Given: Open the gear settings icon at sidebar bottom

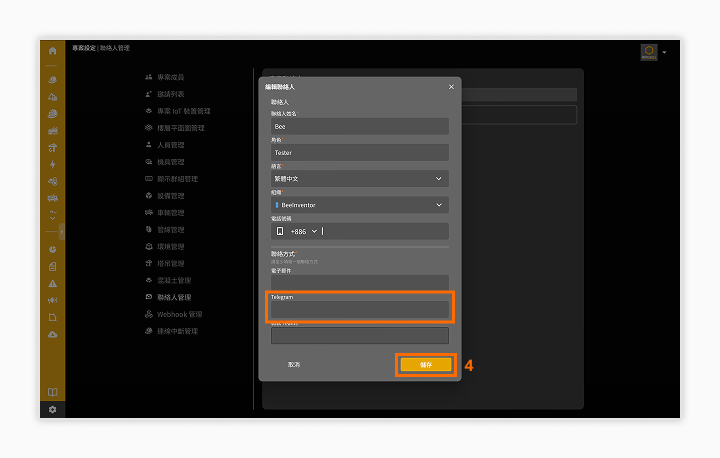Looking at the screenshot, I should point(52,409).
